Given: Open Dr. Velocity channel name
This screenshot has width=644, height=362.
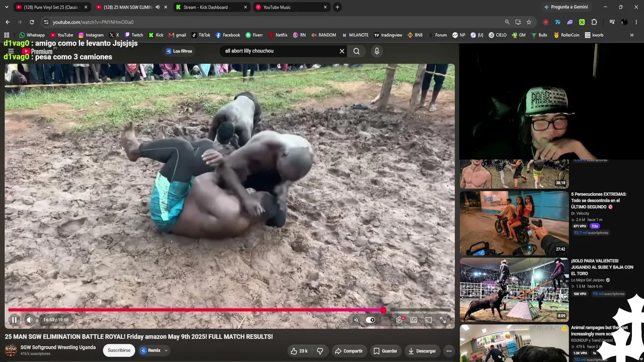Looking at the screenshot, I should [x=580, y=213].
